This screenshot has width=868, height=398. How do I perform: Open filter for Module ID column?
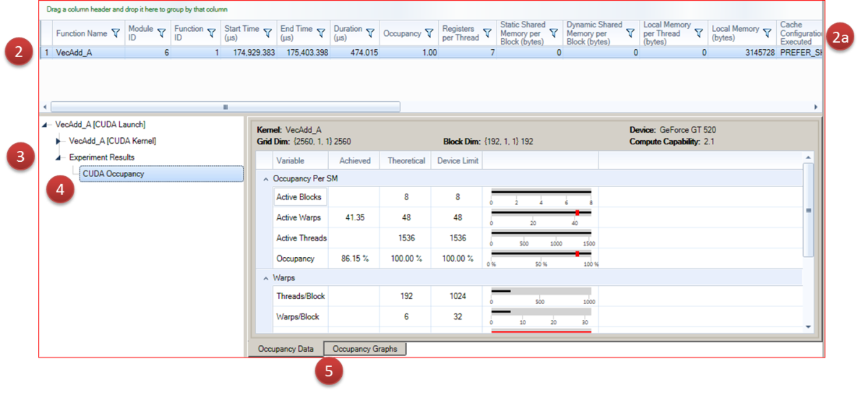(x=161, y=33)
